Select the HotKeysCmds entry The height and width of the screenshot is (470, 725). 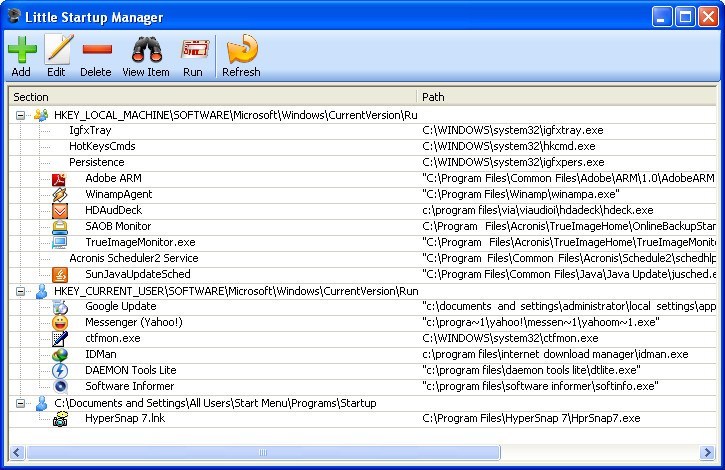pyautogui.click(x=102, y=146)
